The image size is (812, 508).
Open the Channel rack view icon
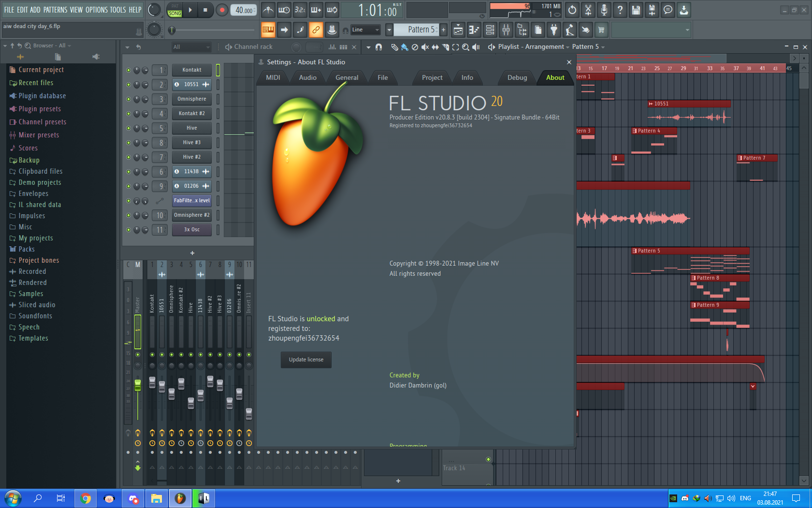pyautogui.click(x=490, y=30)
